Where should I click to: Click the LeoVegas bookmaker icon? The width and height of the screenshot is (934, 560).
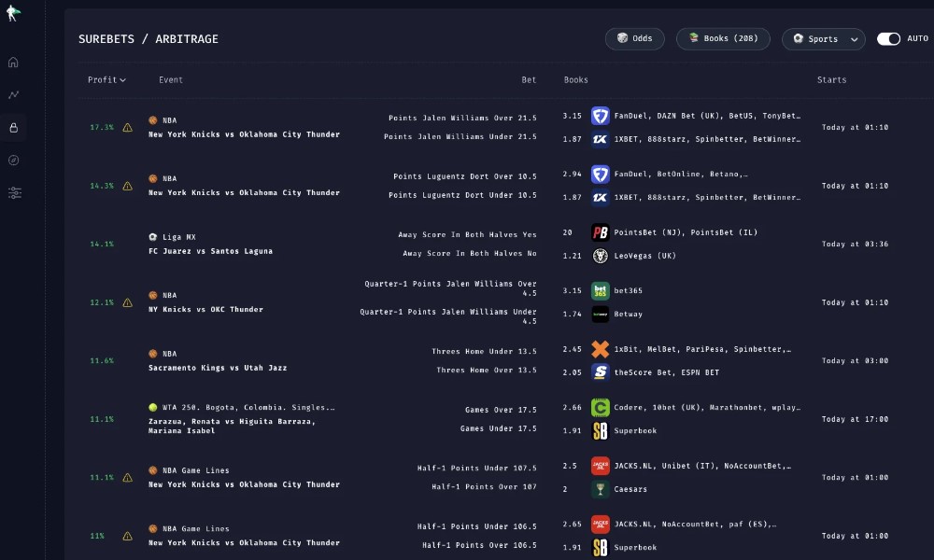pos(600,256)
